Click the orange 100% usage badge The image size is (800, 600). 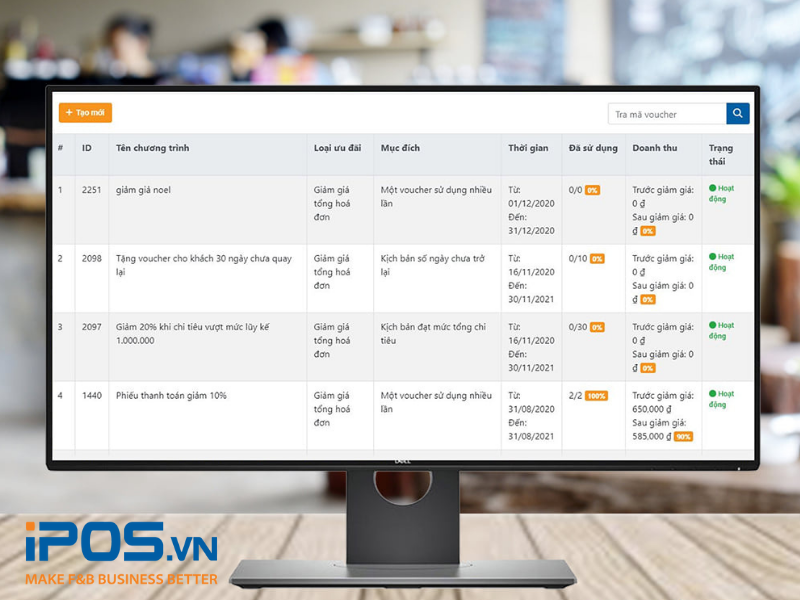click(x=597, y=396)
